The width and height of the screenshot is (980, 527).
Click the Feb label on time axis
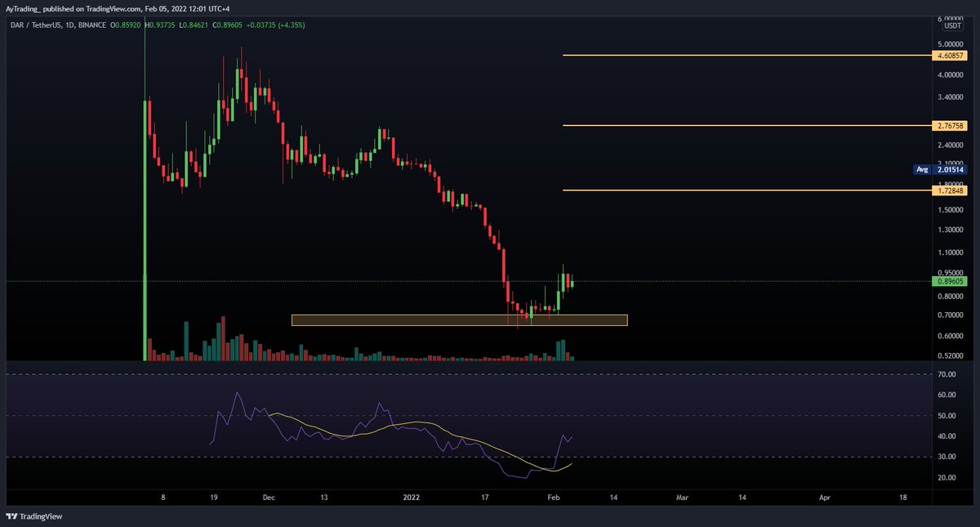click(x=554, y=496)
